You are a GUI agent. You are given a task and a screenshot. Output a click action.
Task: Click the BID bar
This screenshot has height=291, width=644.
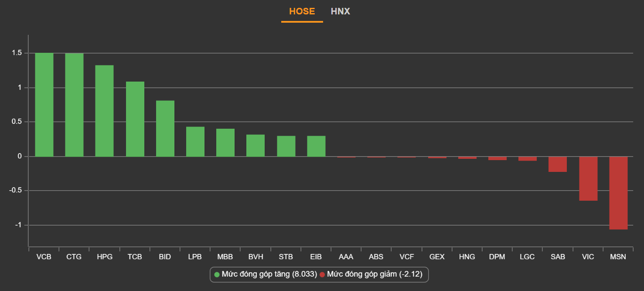click(165, 128)
